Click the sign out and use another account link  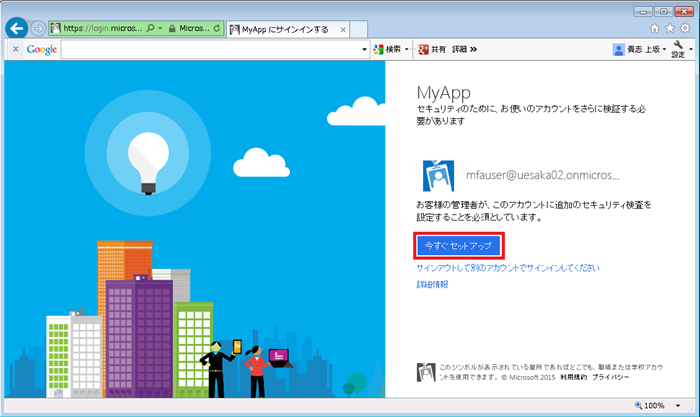coord(508,268)
